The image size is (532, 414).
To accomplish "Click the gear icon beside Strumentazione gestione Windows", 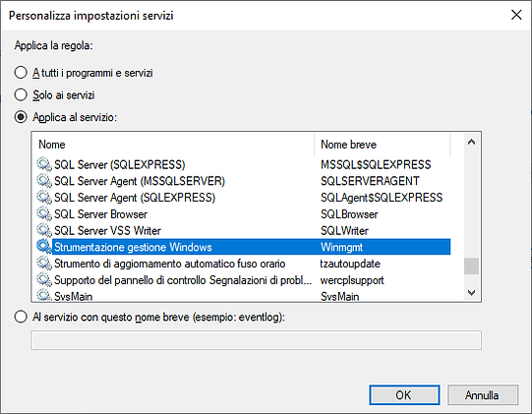I will tap(44, 247).
